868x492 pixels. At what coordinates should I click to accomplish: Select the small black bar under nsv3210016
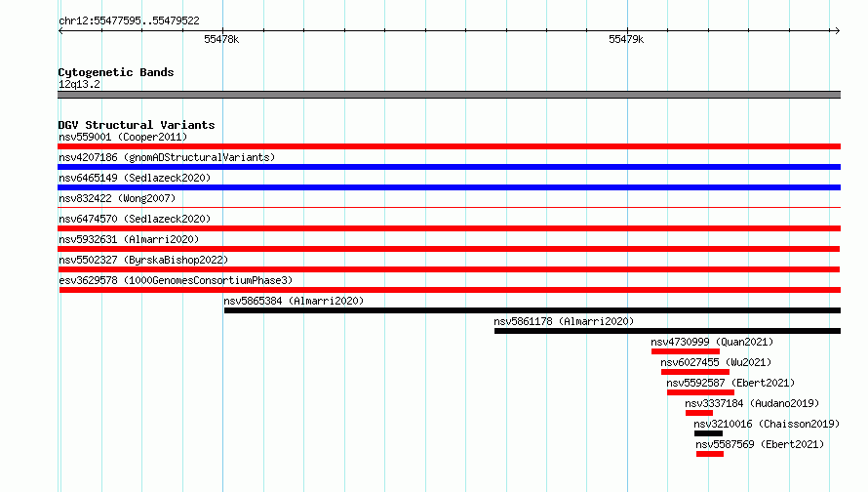click(x=709, y=433)
